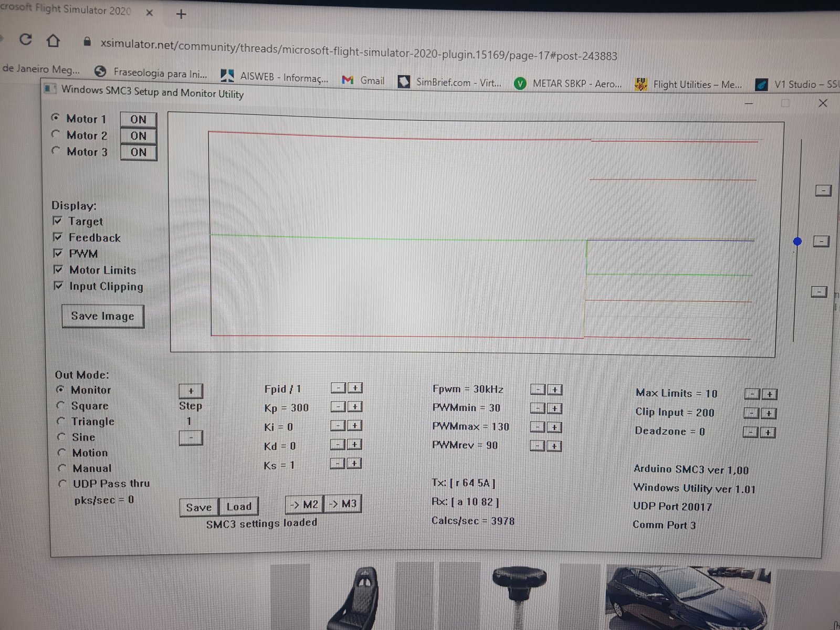840x630 pixels.
Task: Increase the Kp value
Action: pos(355,407)
